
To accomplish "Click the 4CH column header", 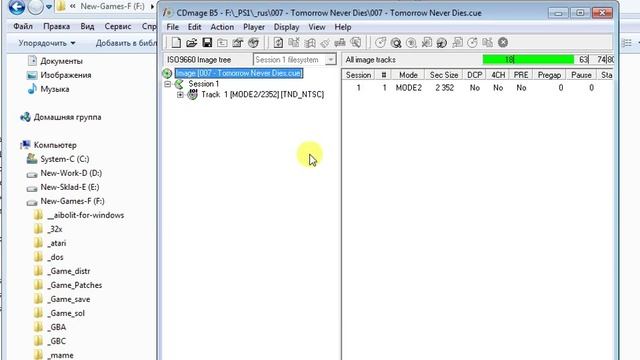I will [x=498, y=75].
